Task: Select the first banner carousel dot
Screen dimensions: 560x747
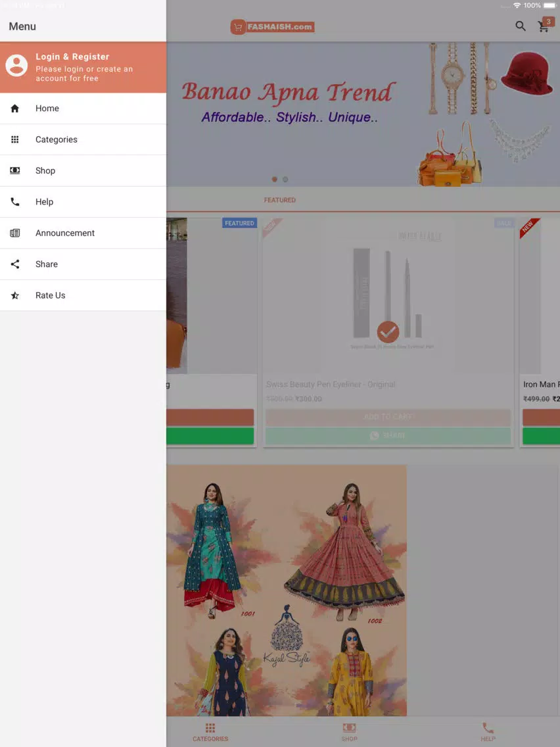Action: point(274,179)
